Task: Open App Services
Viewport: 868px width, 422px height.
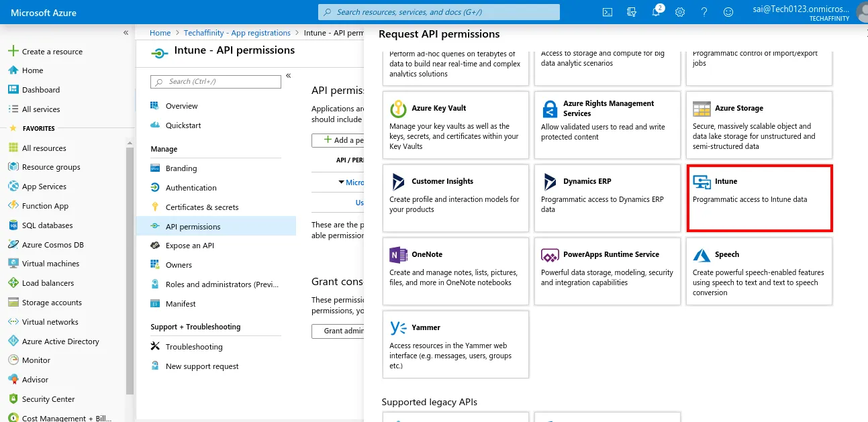Action: [38, 187]
